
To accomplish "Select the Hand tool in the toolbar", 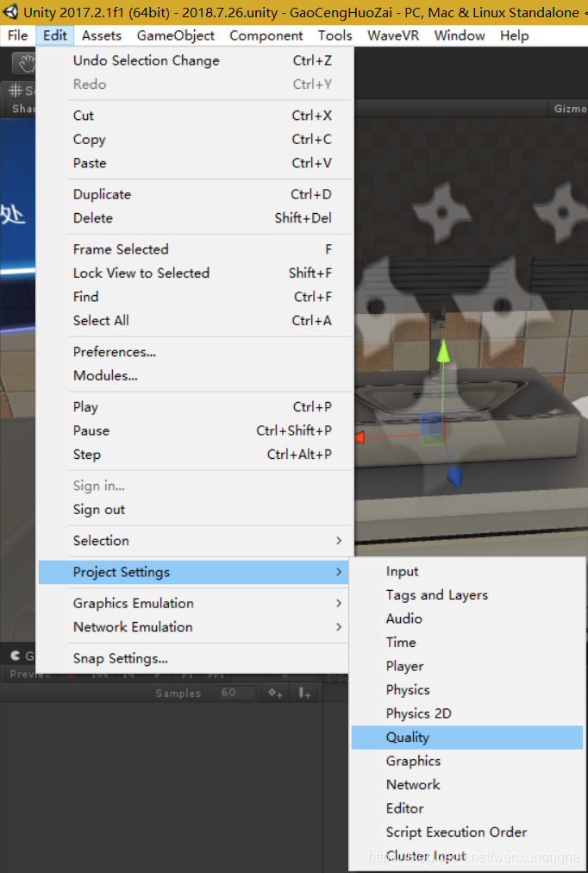I will click(x=24, y=64).
